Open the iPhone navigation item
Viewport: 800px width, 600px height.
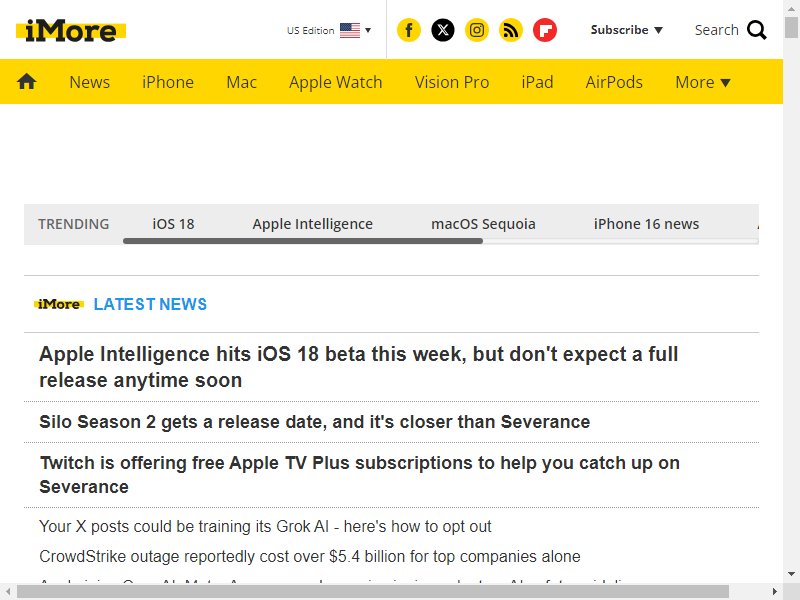(168, 82)
